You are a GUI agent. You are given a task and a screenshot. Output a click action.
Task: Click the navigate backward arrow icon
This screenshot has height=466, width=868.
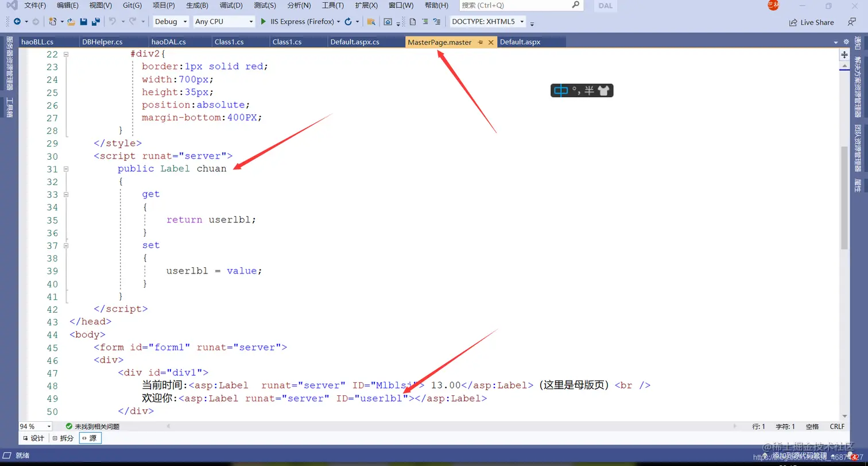click(17, 22)
